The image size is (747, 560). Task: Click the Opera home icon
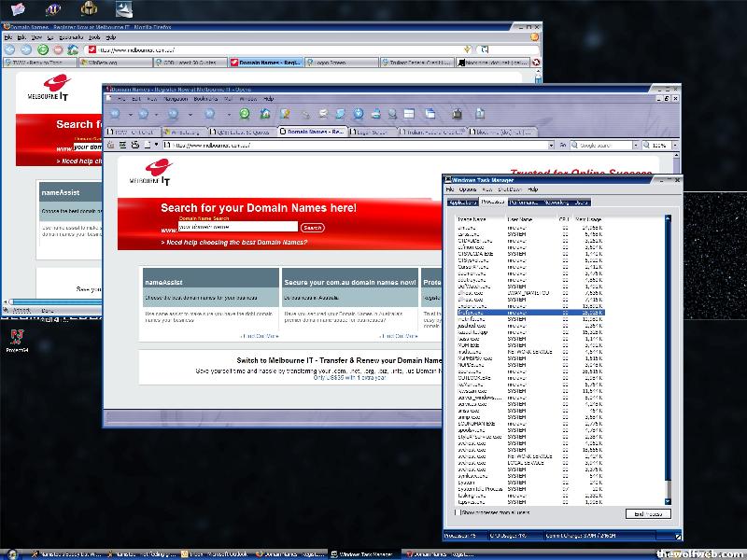(x=265, y=114)
